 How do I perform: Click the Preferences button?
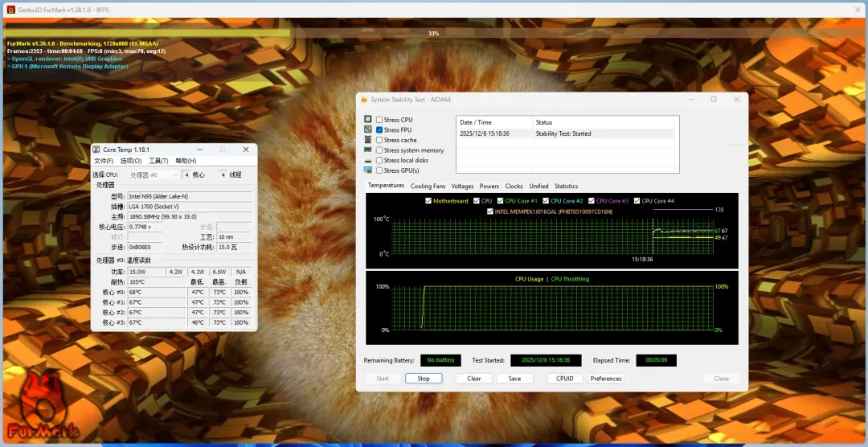tap(606, 379)
